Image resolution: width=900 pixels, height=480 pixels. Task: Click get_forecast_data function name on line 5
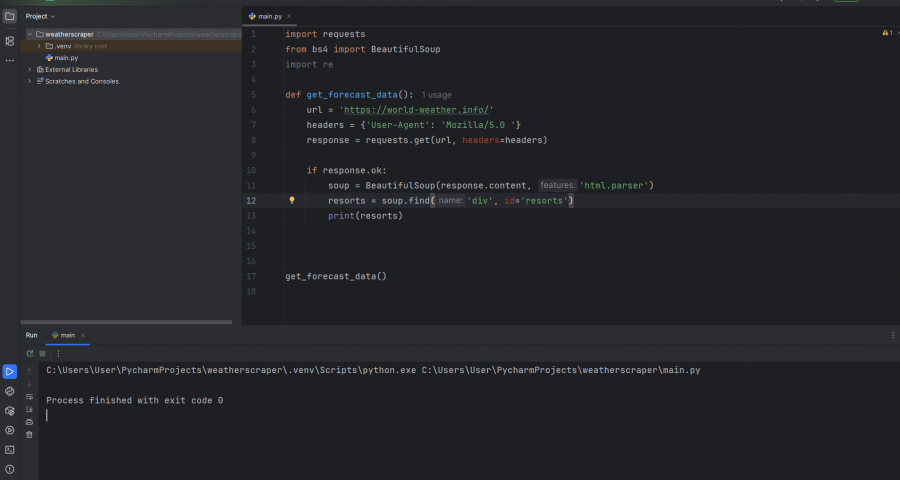pyautogui.click(x=352, y=95)
